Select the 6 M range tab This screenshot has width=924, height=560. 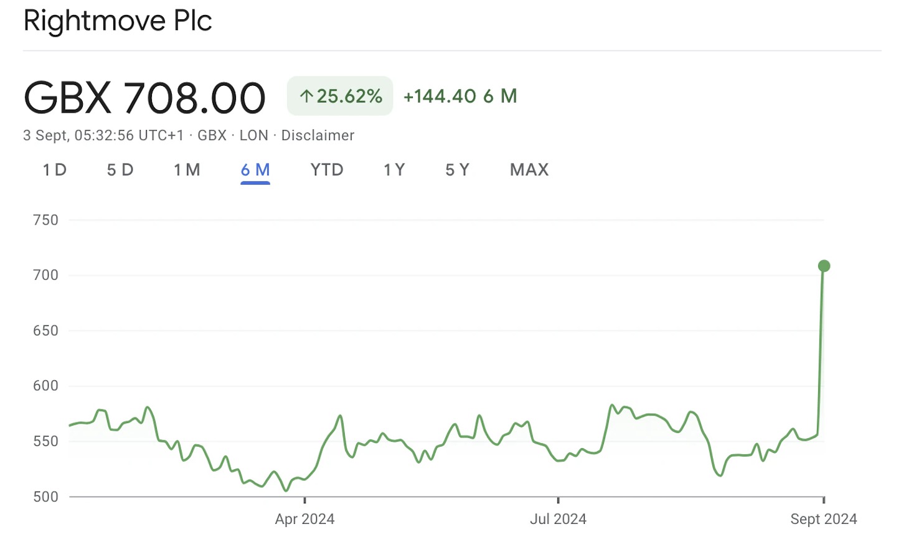coord(255,170)
